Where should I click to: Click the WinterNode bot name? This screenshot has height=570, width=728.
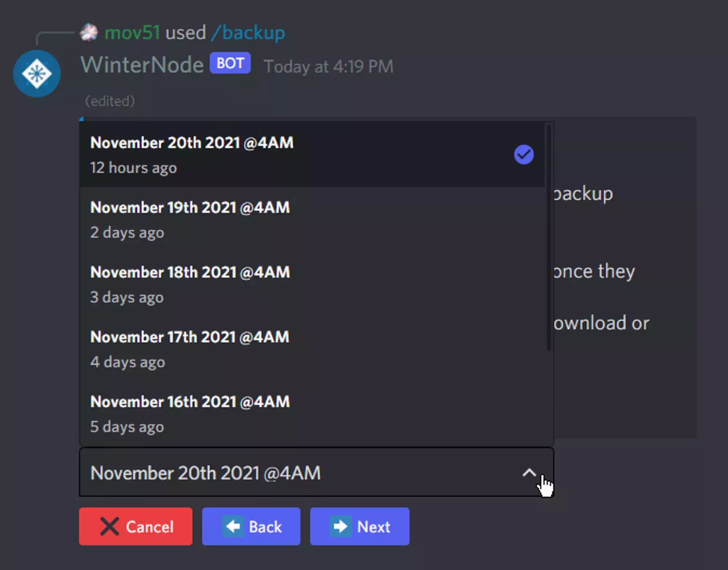tap(142, 64)
